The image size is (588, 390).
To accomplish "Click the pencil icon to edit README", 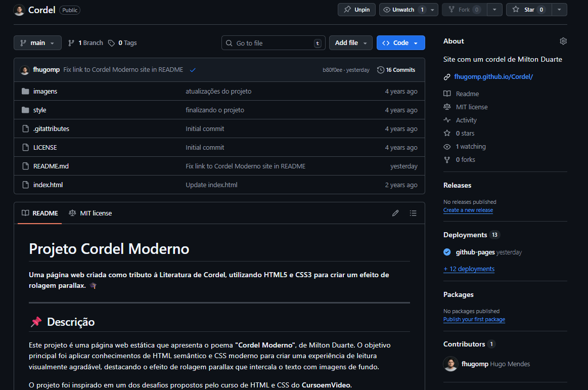I will [x=395, y=213].
